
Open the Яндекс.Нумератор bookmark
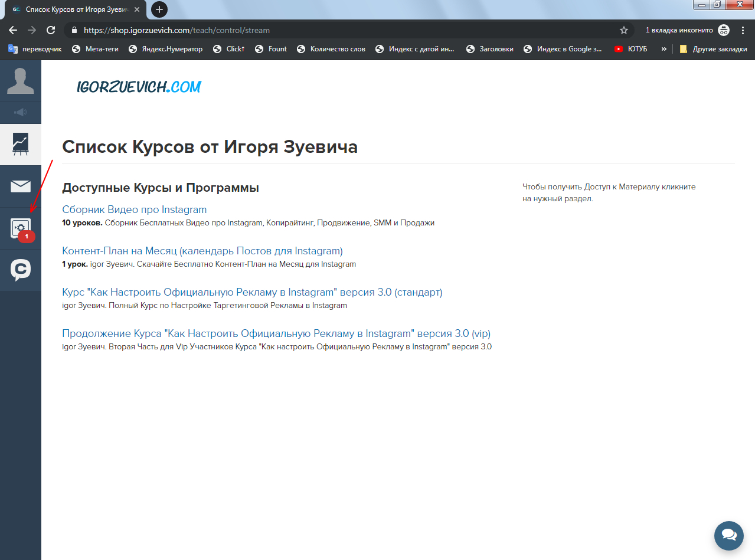(x=165, y=49)
